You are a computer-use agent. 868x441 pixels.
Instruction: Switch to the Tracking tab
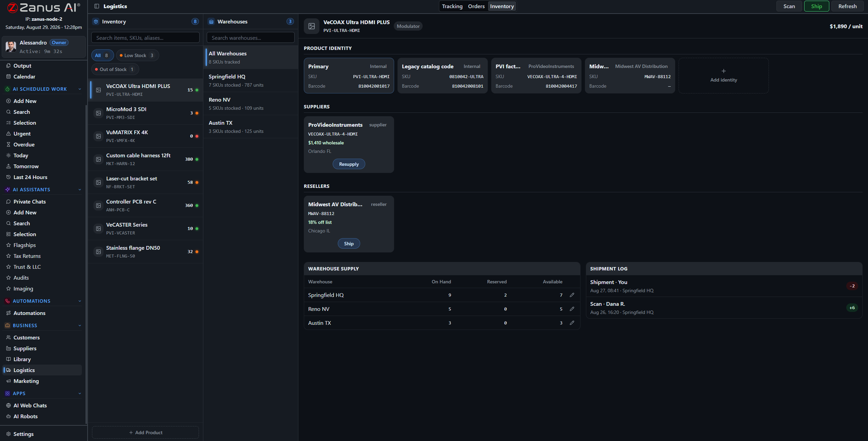point(452,6)
